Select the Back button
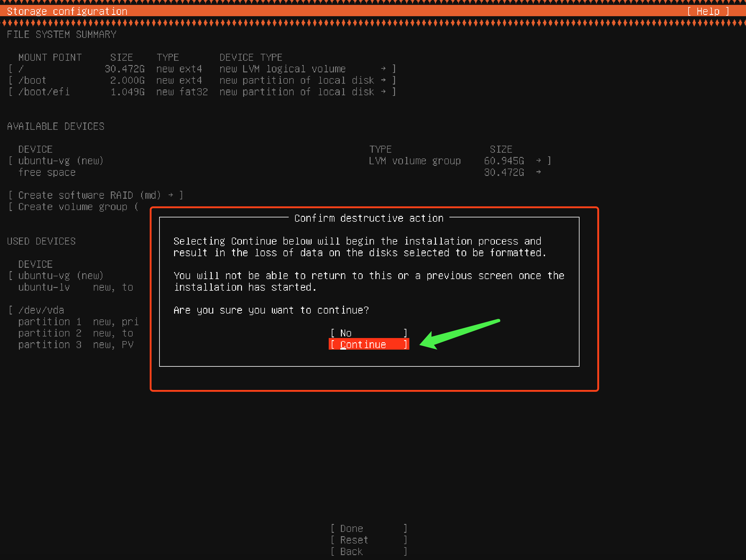Image resolution: width=746 pixels, height=560 pixels. 369,551
